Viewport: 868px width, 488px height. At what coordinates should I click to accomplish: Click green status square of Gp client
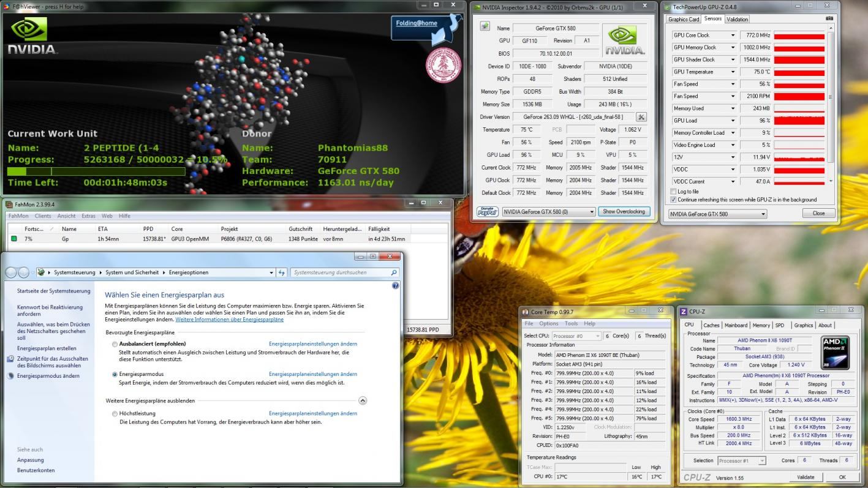tap(13, 239)
